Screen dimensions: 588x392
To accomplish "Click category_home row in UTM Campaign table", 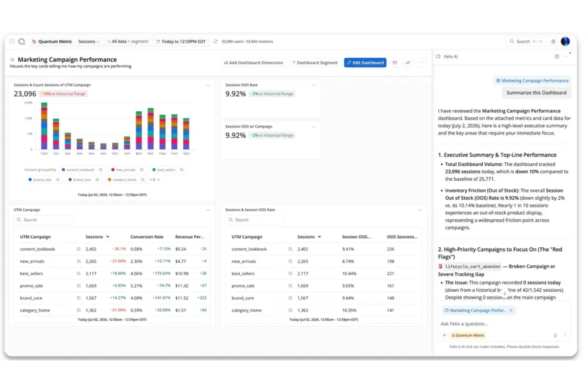I will [113, 310].
